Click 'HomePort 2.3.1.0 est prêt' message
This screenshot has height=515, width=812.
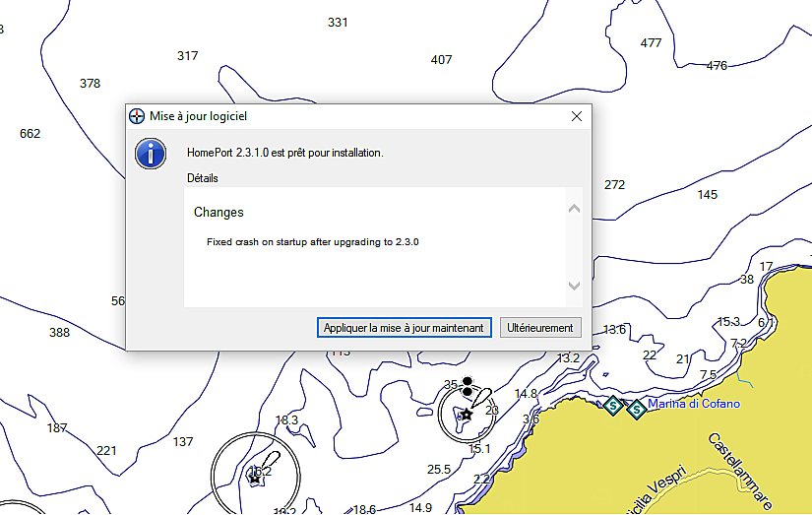284,153
